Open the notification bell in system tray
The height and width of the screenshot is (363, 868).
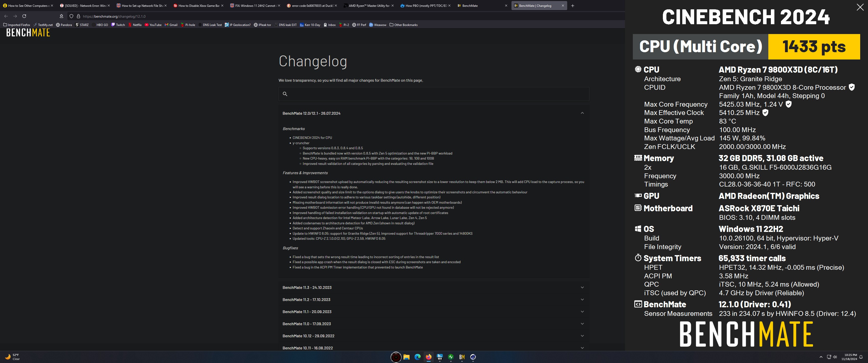[861, 357]
